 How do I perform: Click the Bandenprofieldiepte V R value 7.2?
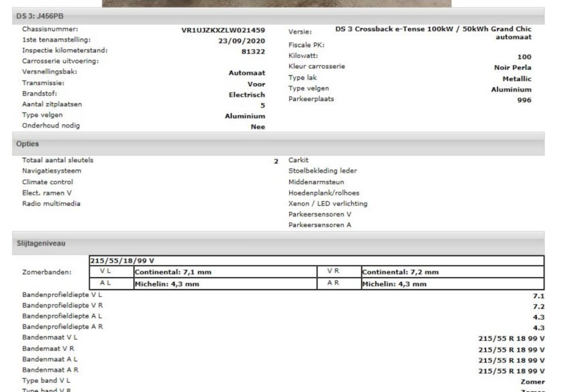pyautogui.click(x=538, y=307)
